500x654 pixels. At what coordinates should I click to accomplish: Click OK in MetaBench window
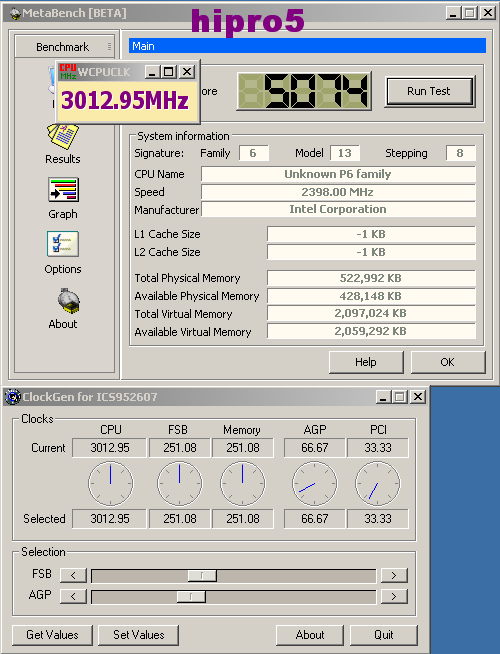(x=448, y=362)
